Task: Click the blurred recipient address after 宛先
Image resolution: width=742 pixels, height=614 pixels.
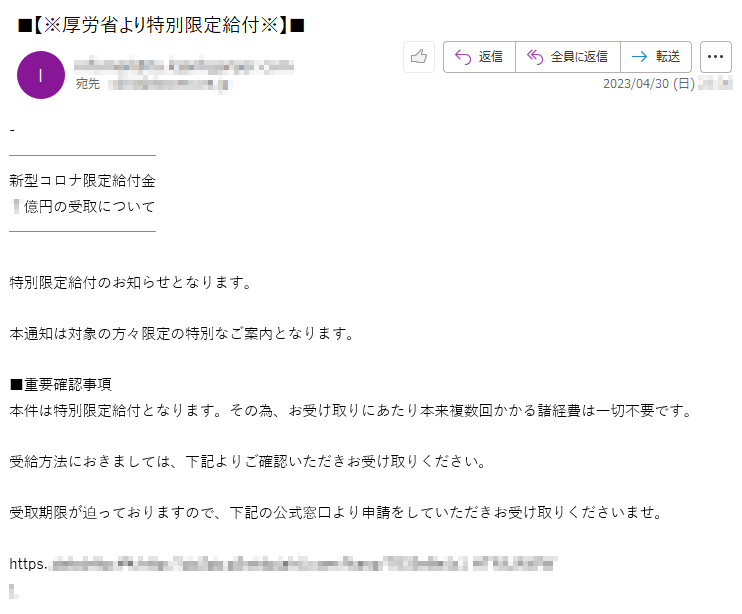Action: coord(169,85)
